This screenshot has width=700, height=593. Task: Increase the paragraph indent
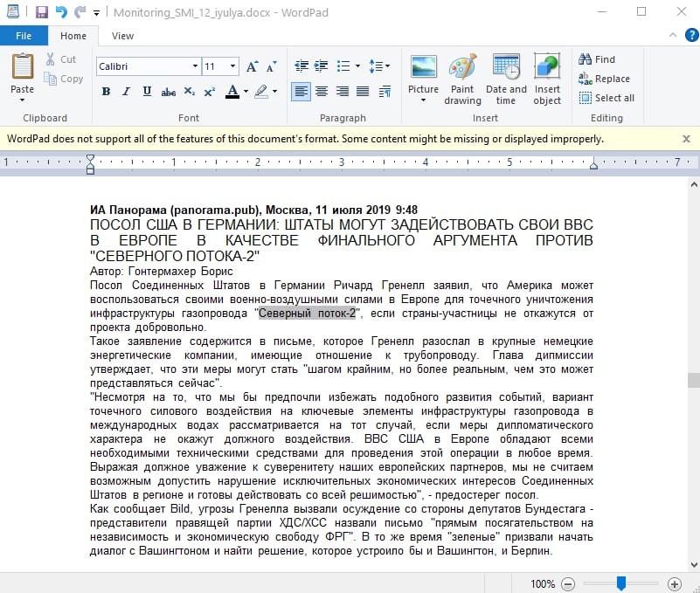point(321,66)
